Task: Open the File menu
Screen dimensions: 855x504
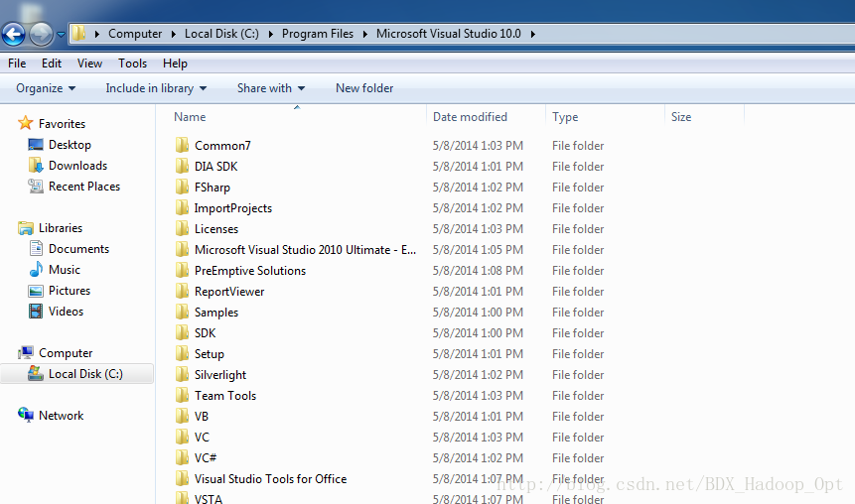Action: [17, 63]
